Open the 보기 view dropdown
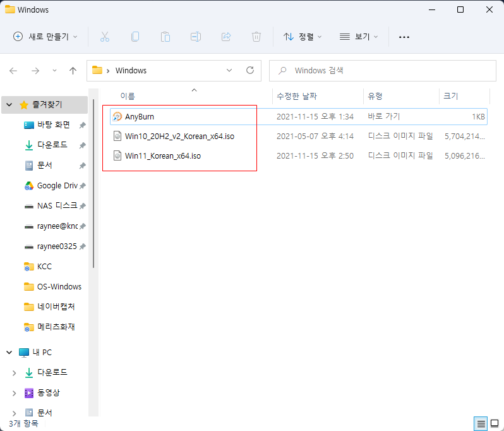The height and width of the screenshot is (431, 504). [359, 37]
